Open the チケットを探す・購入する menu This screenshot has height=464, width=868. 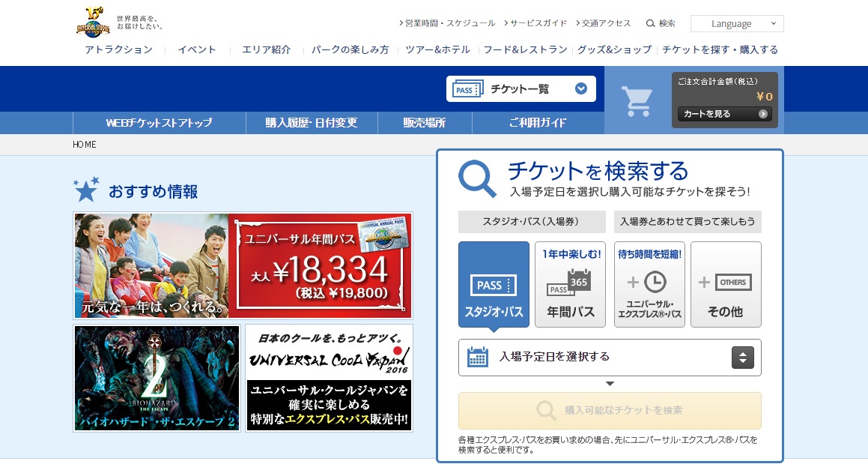pyautogui.click(x=720, y=49)
